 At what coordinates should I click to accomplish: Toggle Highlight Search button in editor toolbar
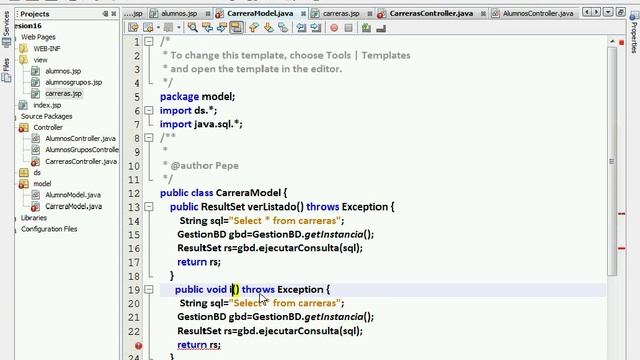[236, 28]
